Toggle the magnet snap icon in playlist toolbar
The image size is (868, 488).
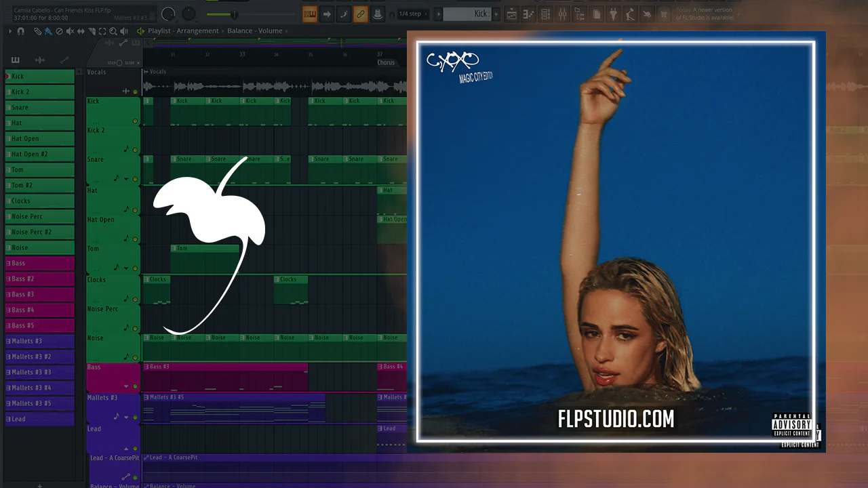(x=21, y=31)
